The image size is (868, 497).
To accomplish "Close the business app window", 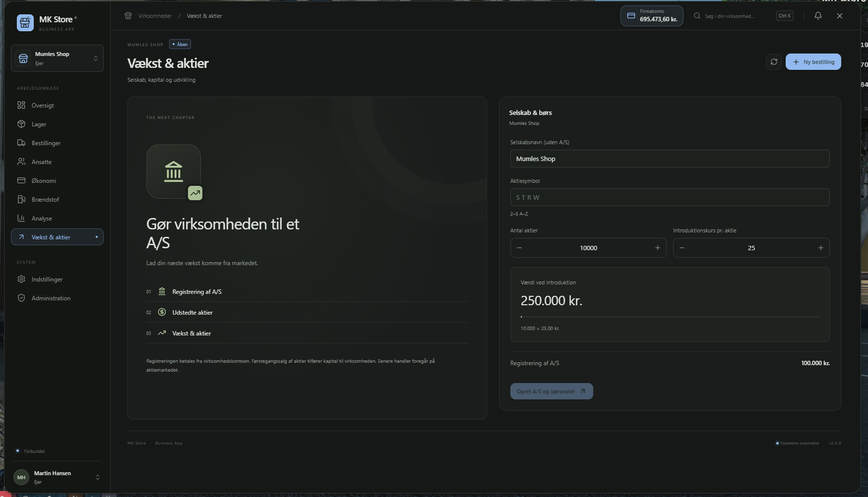I will pos(840,16).
